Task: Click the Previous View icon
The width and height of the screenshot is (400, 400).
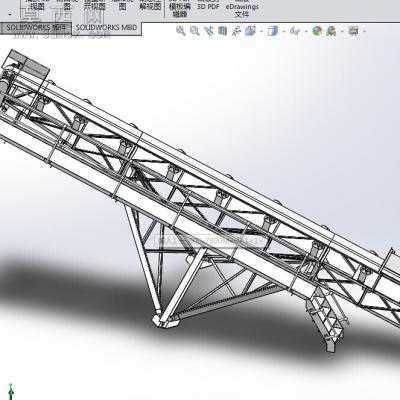Action: (x=210, y=31)
